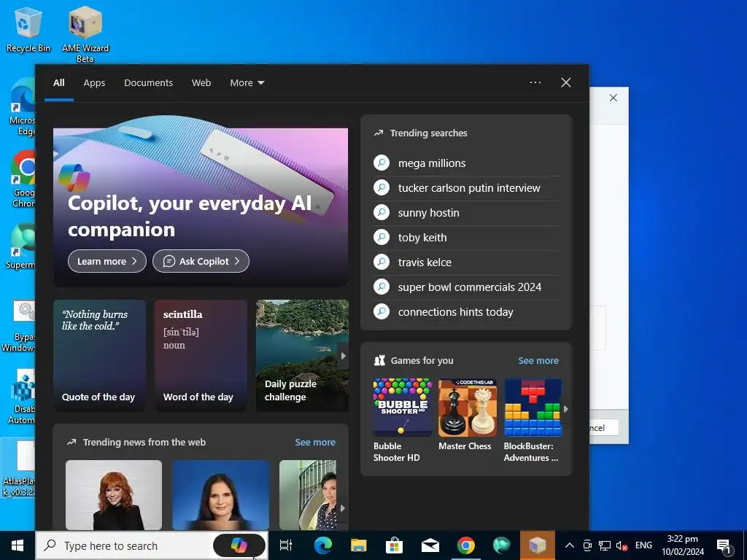Viewport: 747px width, 560px height.
Task: Launch Edge from the taskbar
Action: (x=322, y=545)
